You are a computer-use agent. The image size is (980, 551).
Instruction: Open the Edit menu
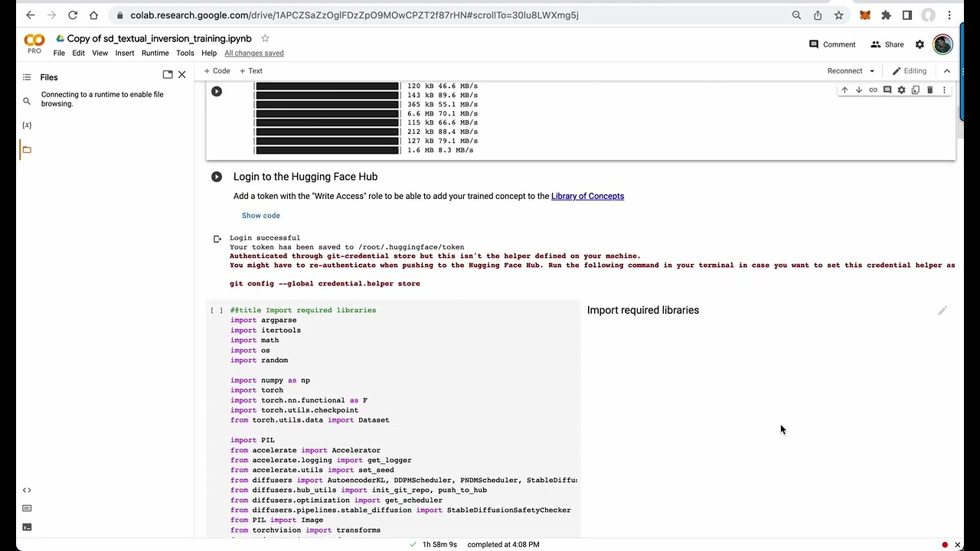(x=78, y=53)
